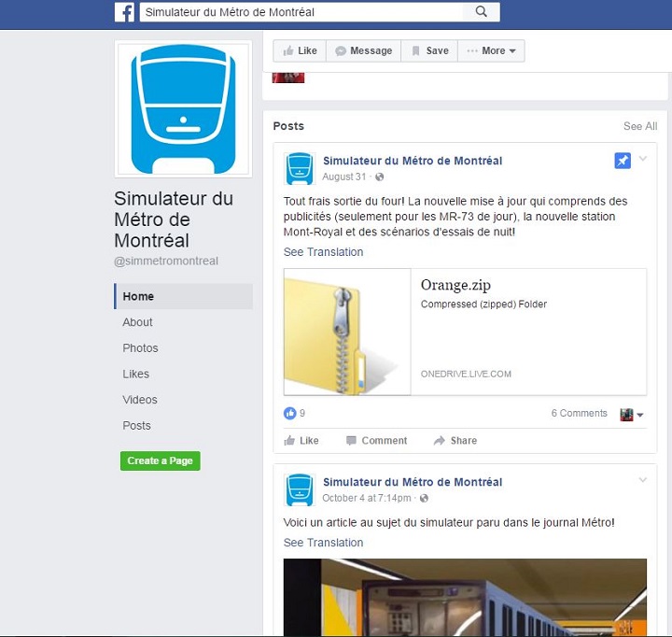Toggle Like for the page
The image size is (672, 637).
300,50
